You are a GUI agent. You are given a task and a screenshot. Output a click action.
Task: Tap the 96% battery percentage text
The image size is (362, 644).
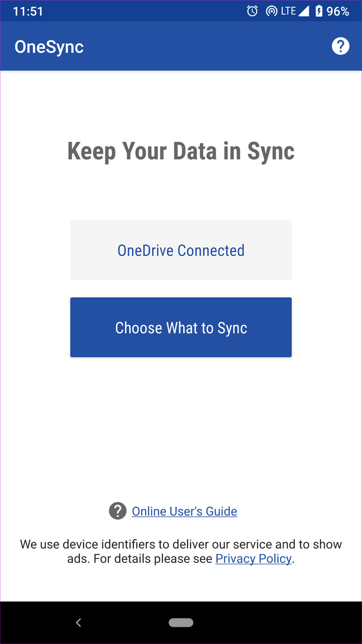click(x=338, y=11)
